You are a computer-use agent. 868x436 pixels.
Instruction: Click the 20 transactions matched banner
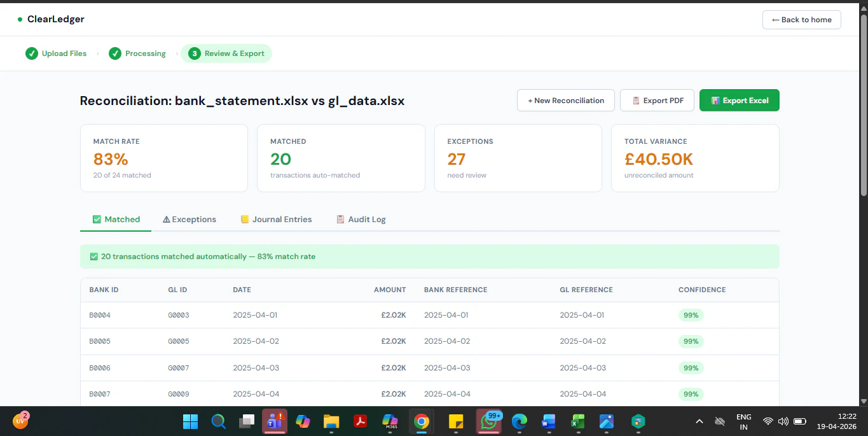pyautogui.click(x=429, y=257)
